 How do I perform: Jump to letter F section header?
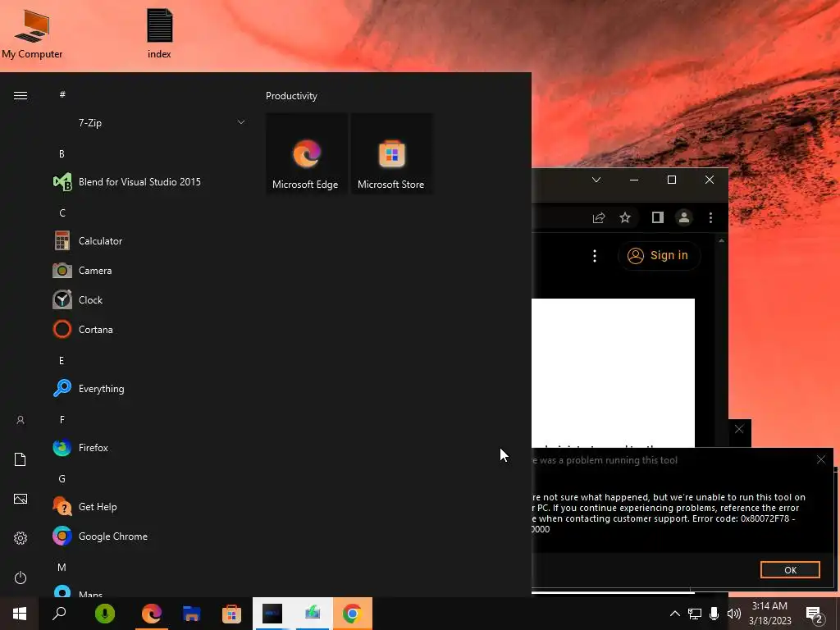pos(62,419)
